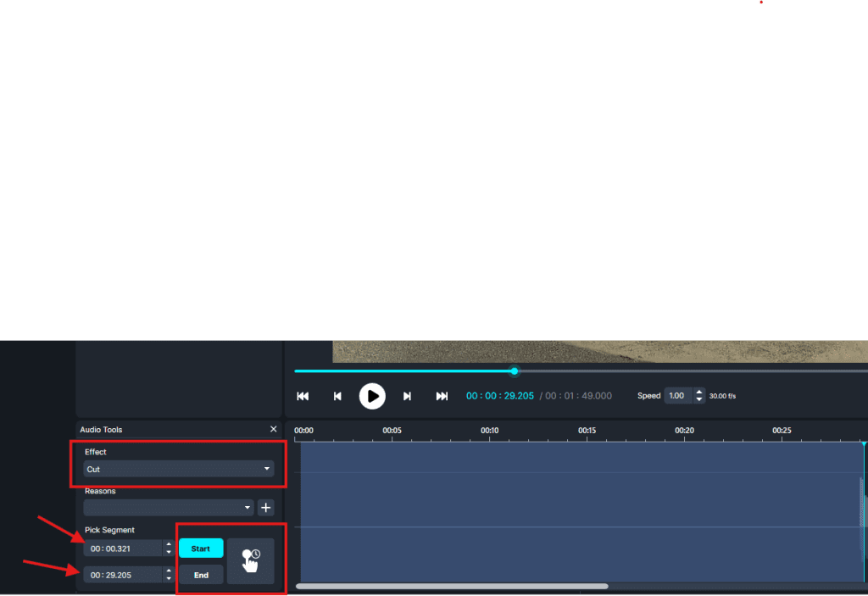Increase playback speed using the up arrow

(698, 393)
